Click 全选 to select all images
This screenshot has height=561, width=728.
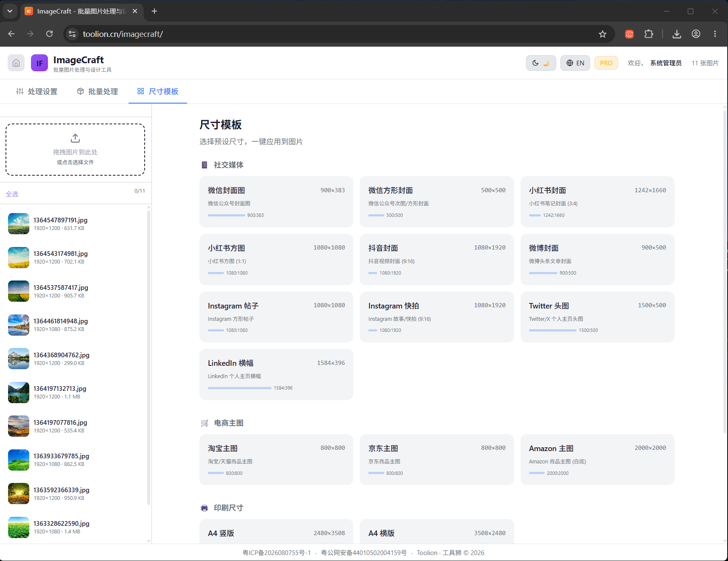click(x=12, y=194)
